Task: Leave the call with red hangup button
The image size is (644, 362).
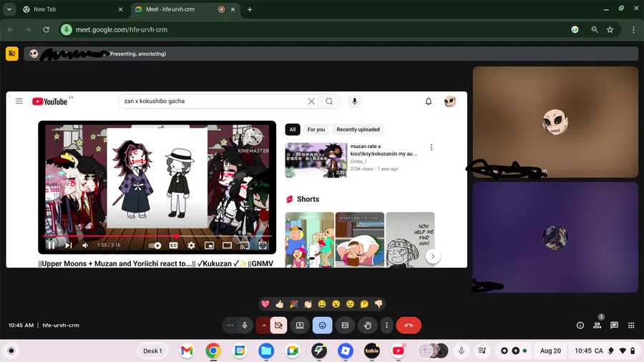Action: tap(409, 326)
